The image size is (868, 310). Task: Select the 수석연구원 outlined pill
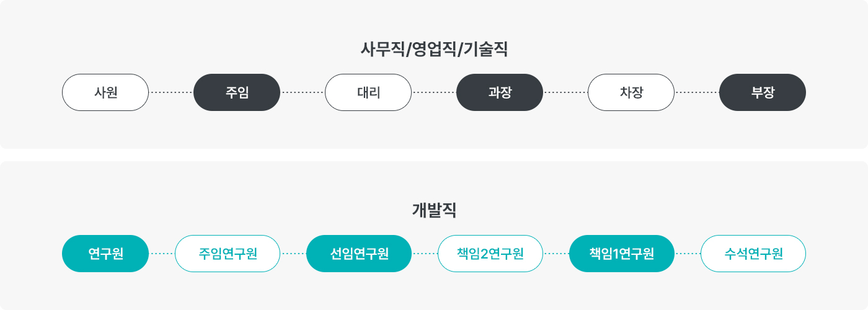[753, 254]
